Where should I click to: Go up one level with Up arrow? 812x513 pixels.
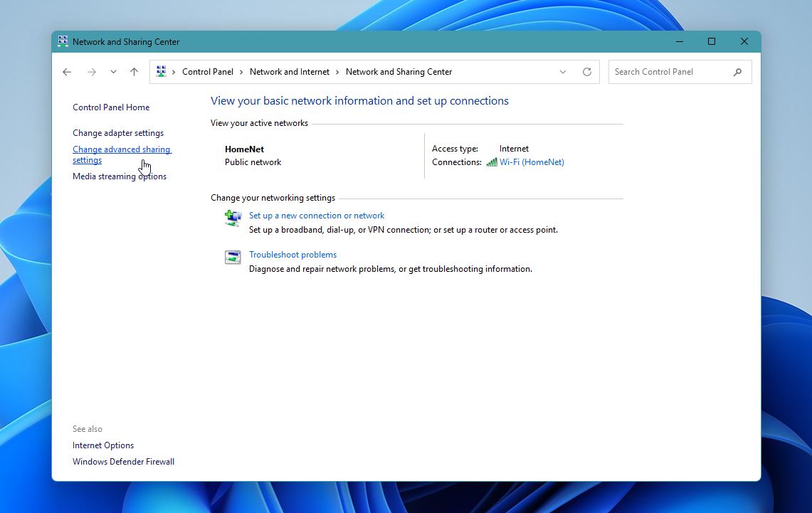[x=134, y=72]
